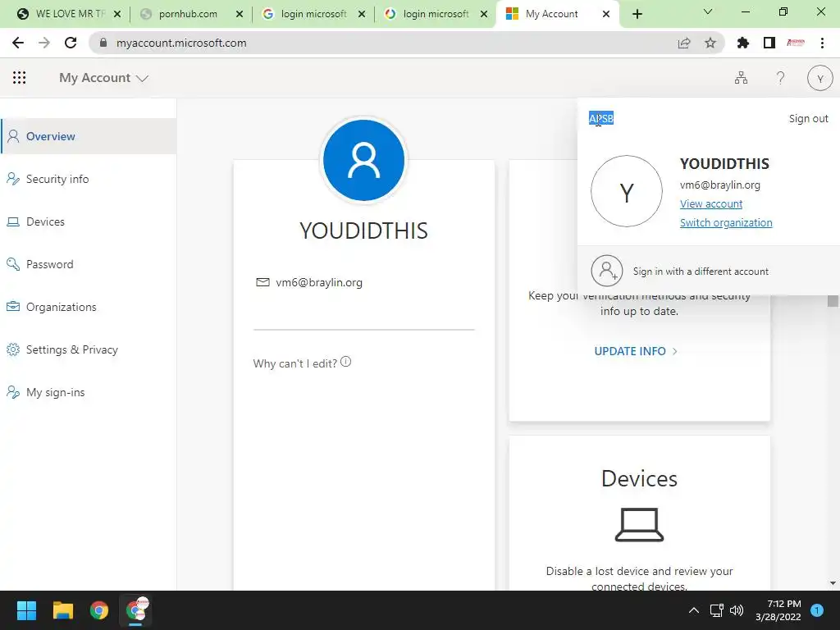Select Overview in the sidebar
Viewport: 840px width, 630px height.
(x=89, y=136)
